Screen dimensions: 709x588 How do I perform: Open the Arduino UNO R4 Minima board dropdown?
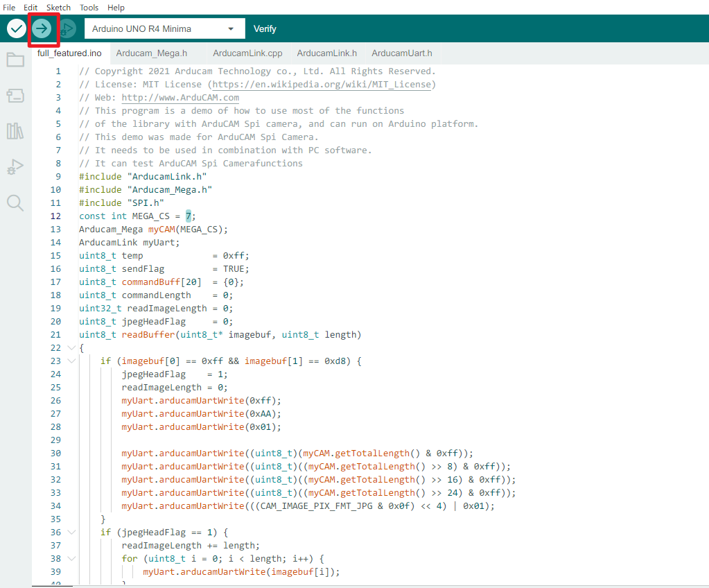tap(164, 29)
